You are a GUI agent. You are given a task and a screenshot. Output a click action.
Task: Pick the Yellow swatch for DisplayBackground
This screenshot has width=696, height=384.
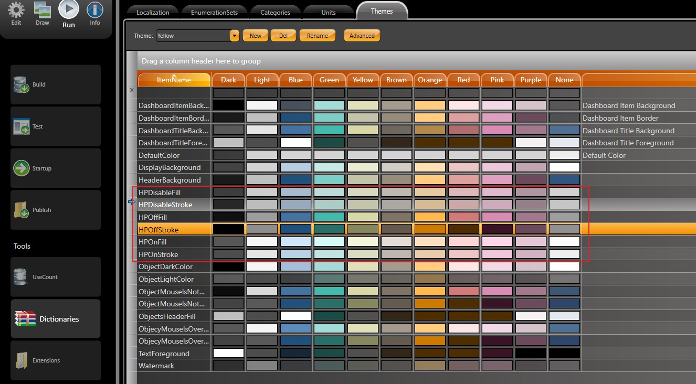pyautogui.click(x=363, y=167)
